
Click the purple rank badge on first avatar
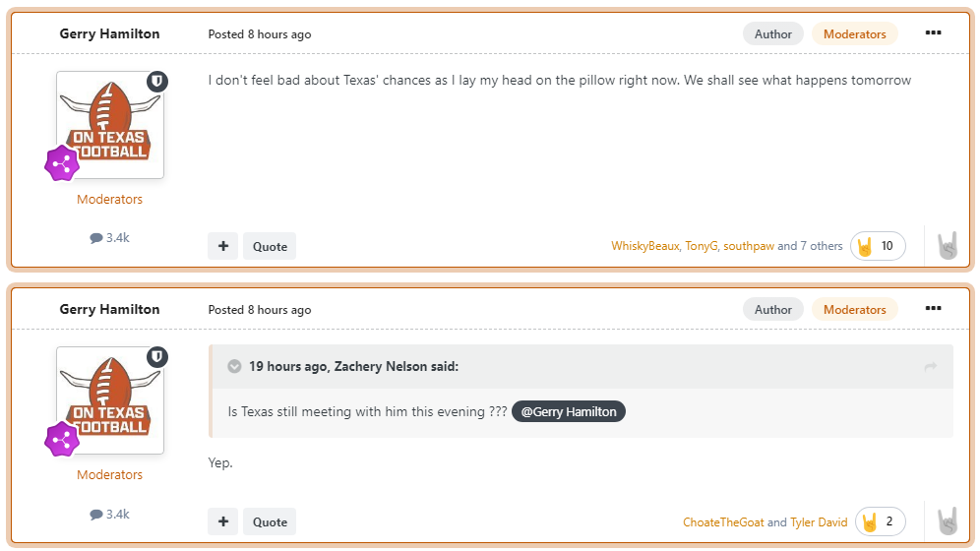point(61,162)
